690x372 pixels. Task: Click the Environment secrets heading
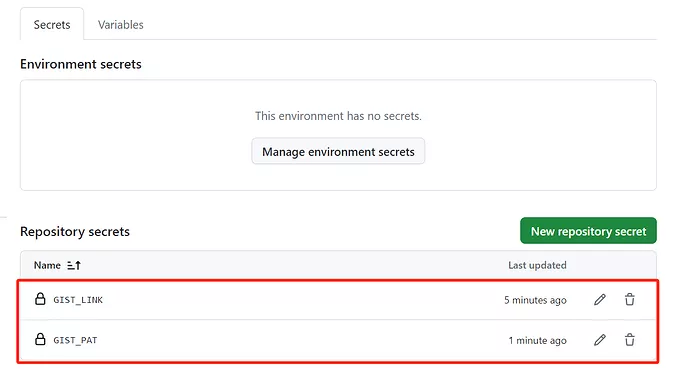pos(81,64)
